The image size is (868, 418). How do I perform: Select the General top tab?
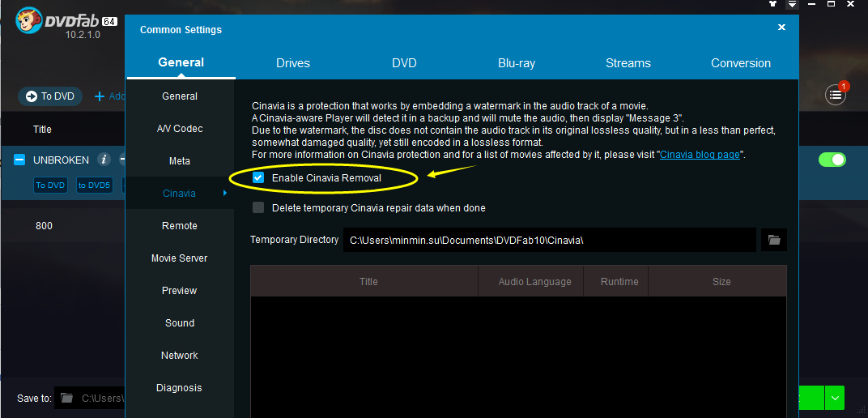(x=181, y=62)
